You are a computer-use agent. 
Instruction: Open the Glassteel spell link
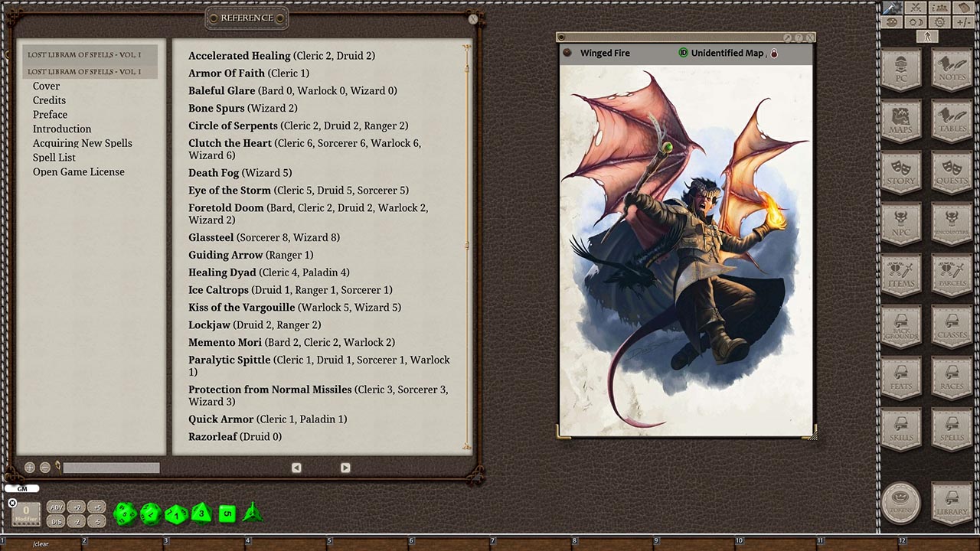[211, 237]
